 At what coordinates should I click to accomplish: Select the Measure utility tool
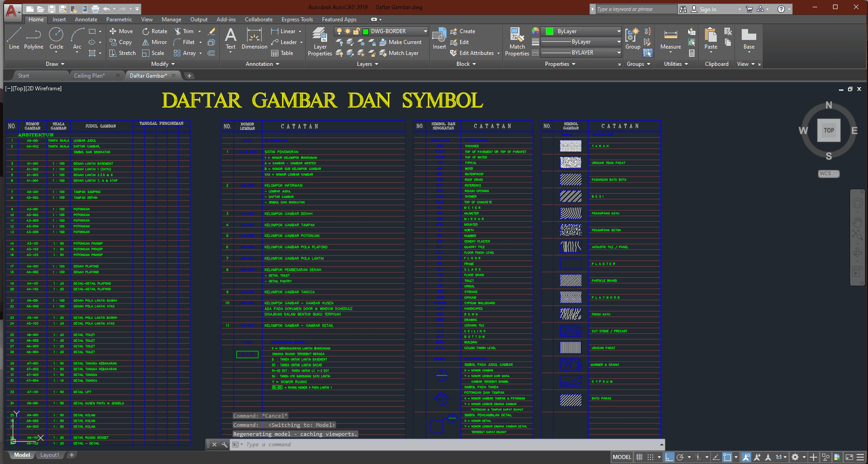(670, 39)
